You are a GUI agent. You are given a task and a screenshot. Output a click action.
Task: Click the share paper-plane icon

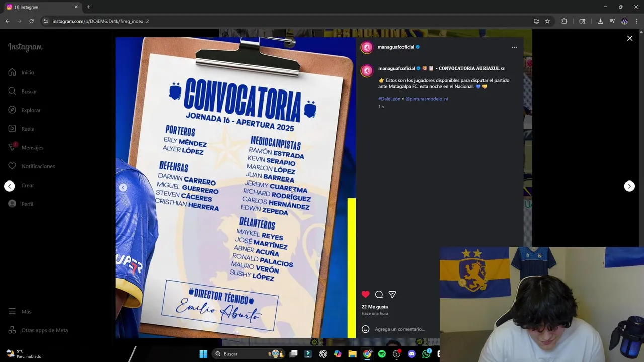392,295
